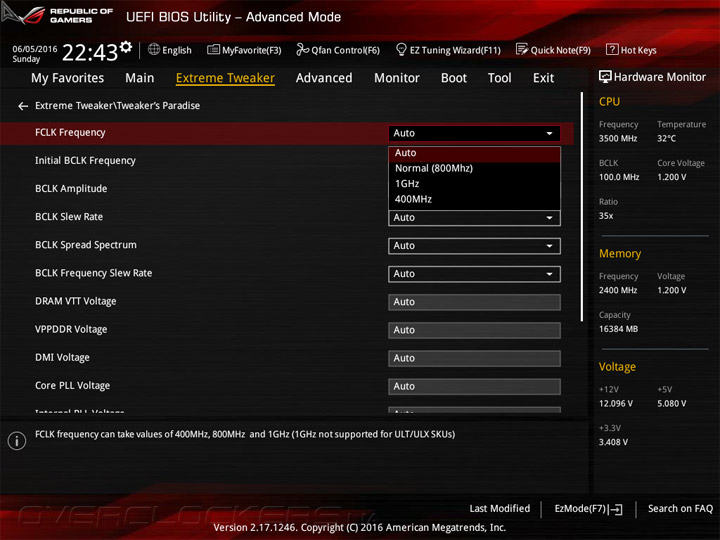Viewport: 720px width, 540px height.
Task: Click Search on FAQ
Action: point(680,509)
